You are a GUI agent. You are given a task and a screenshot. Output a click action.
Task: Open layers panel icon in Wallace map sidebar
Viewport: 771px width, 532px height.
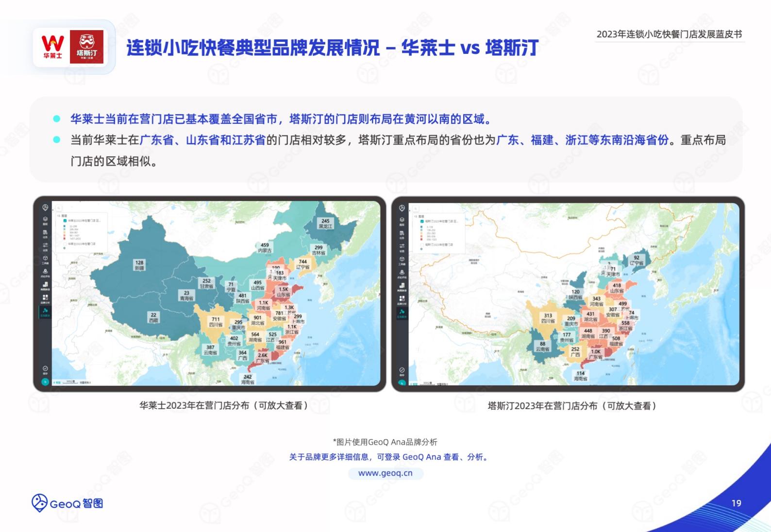point(45,219)
